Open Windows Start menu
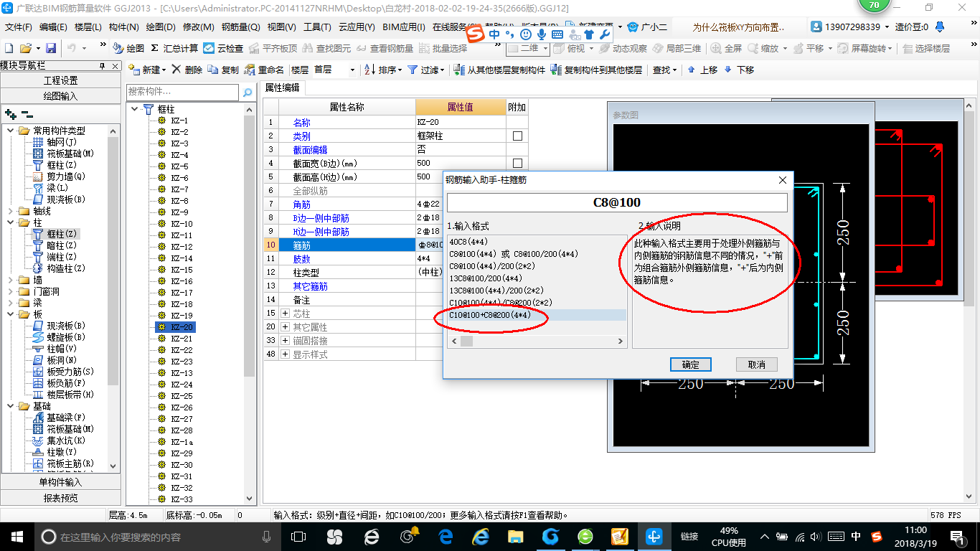This screenshot has height=551, width=980. [x=16, y=536]
